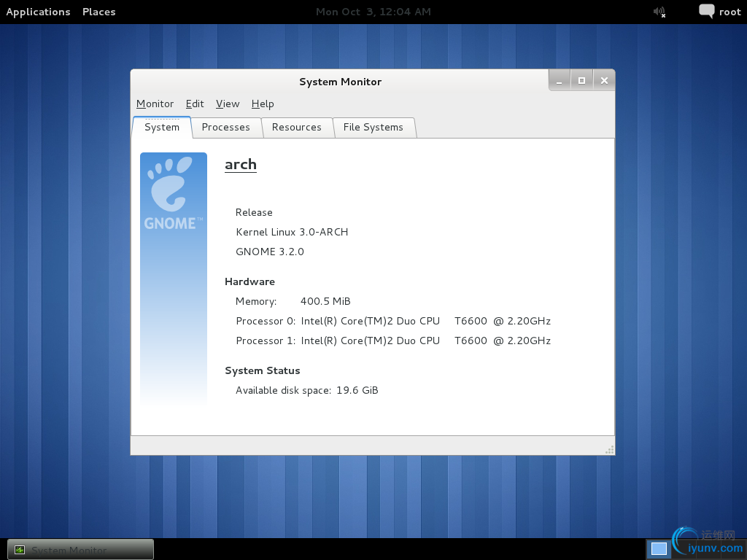Click the disk space value "19.6 GiB"
Viewport: 747px width, 560px height.
[x=357, y=391]
